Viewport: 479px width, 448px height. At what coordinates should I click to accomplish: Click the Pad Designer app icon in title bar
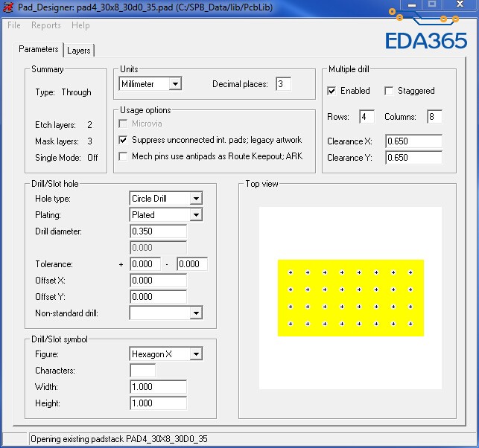point(8,7)
